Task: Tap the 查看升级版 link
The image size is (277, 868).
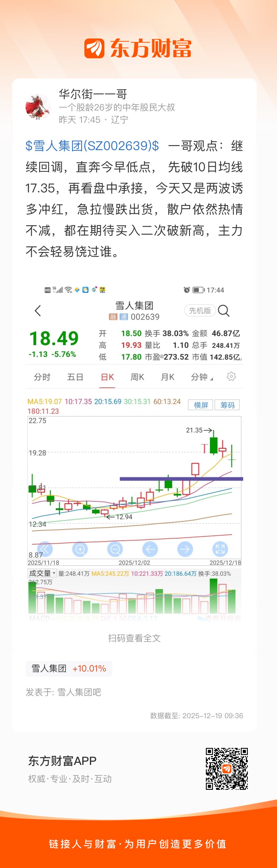Action: click(x=223, y=618)
